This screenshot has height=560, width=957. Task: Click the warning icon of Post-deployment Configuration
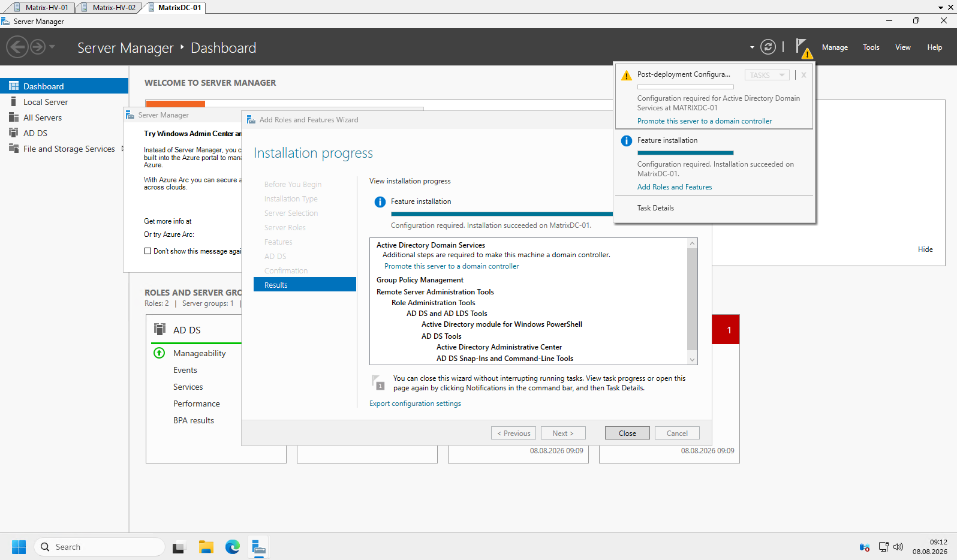pyautogui.click(x=627, y=76)
